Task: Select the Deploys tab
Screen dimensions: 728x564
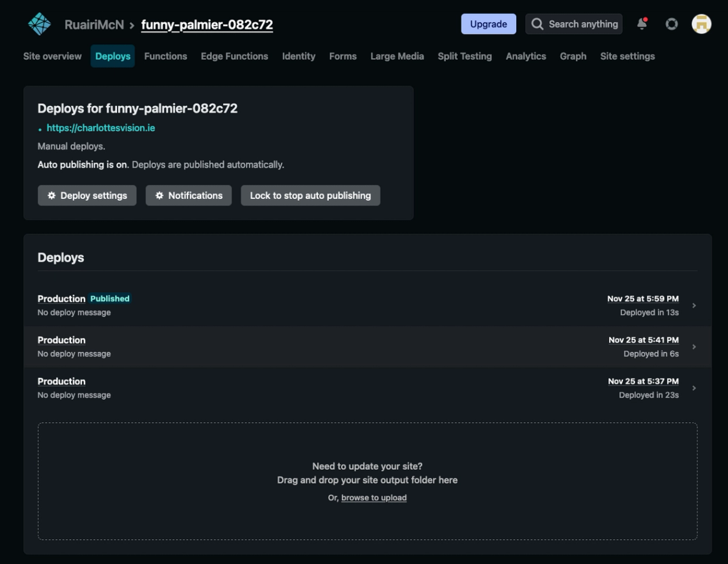Action: (113, 56)
